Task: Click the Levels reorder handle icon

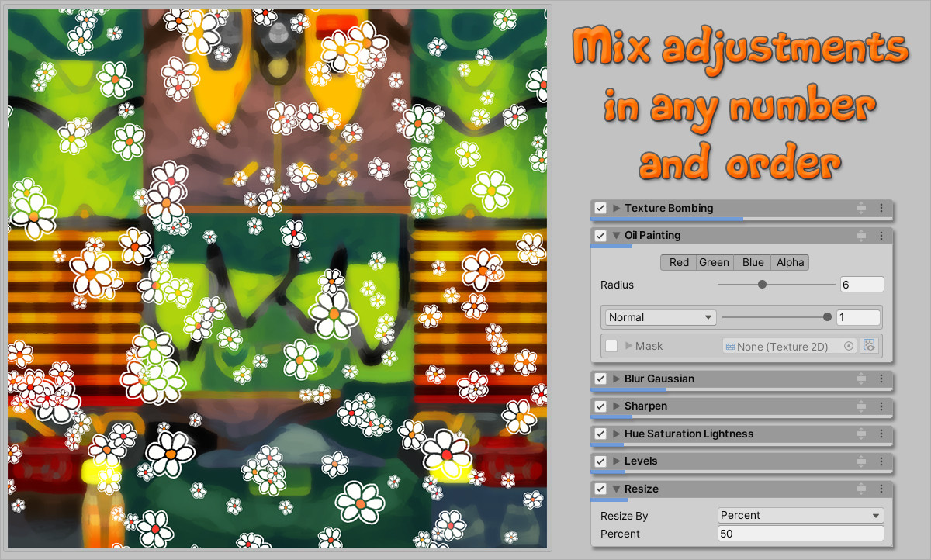Action: click(x=861, y=461)
